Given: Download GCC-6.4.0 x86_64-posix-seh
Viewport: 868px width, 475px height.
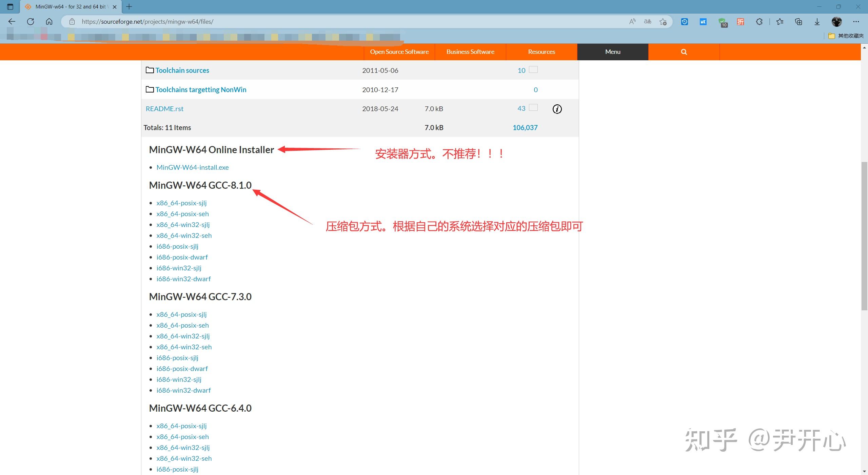Looking at the screenshot, I should 182,437.
